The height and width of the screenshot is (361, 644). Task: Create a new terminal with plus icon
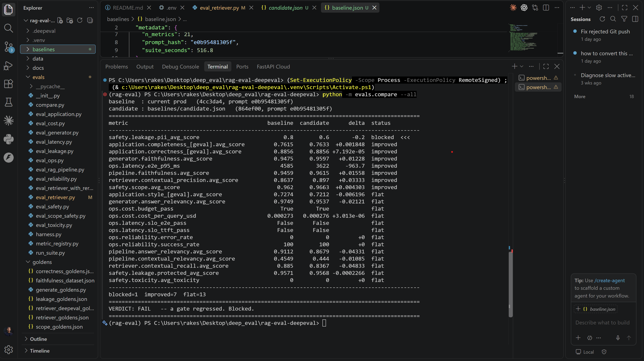click(514, 66)
